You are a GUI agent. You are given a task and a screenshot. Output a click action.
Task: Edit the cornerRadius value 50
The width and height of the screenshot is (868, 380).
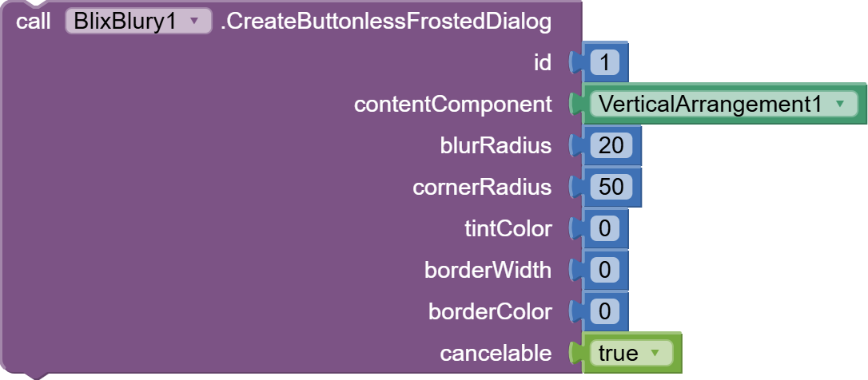pyautogui.click(x=611, y=187)
